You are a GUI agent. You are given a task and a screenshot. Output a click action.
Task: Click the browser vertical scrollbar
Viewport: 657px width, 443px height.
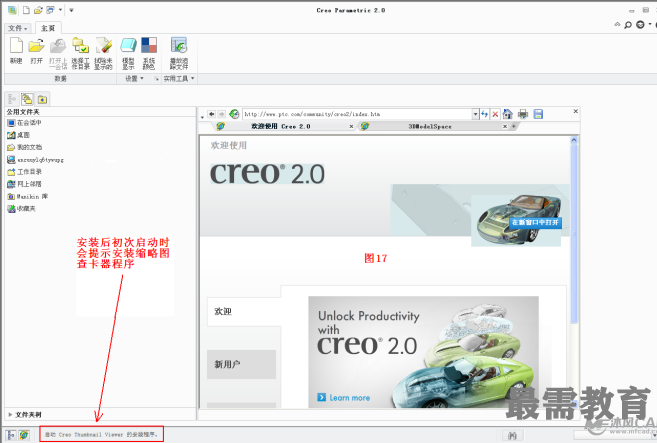(x=574, y=233)
